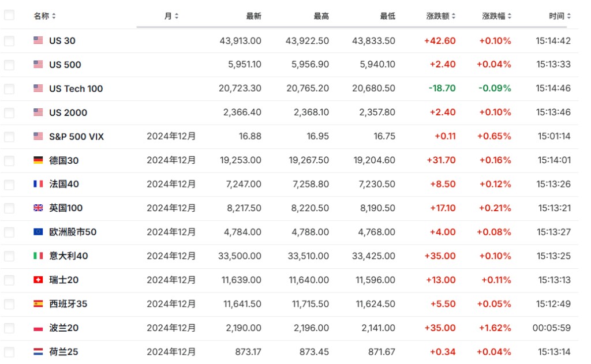Sort by 时间 column header
Screen dimensions: 591x364
[x=560, y=16]
